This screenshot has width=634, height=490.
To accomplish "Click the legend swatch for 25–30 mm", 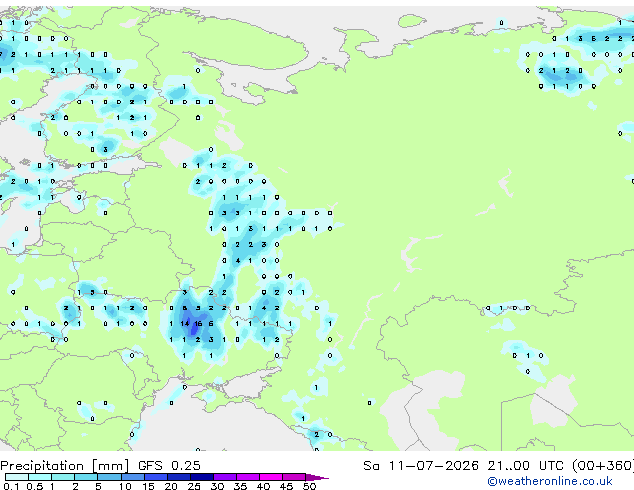I will 202,477.
